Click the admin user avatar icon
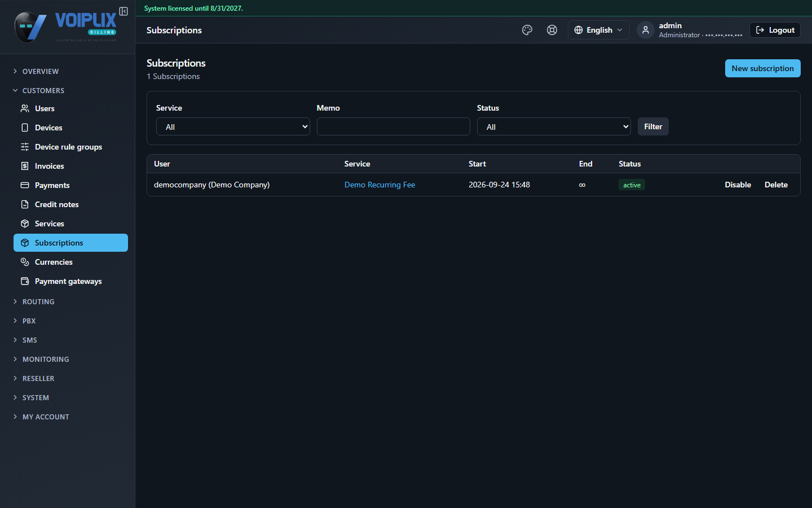 click(x=646, y=30)
